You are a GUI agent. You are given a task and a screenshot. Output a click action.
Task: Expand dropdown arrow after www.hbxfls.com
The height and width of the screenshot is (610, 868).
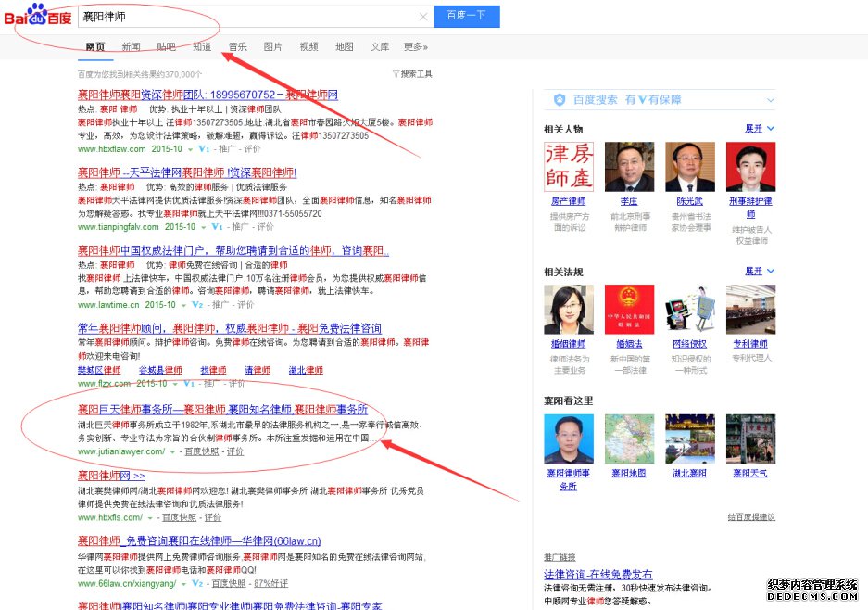150,518
